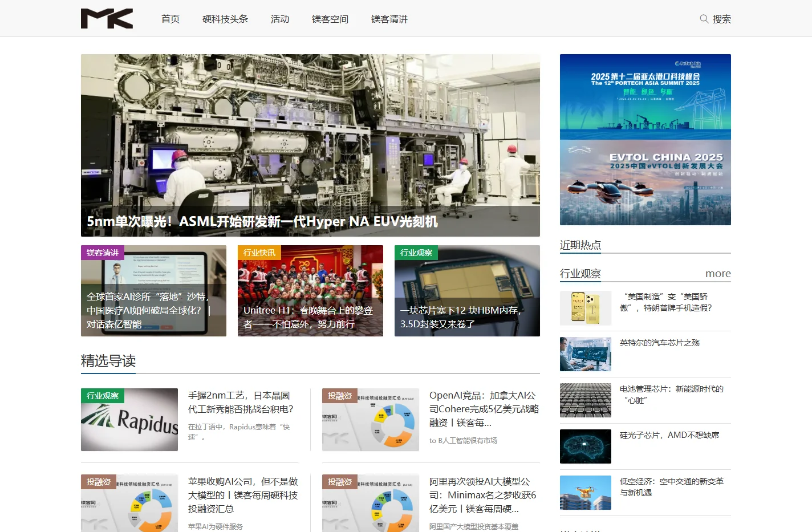Click 投融资 tag on Cohere article thumbnail
812x532 pixels.
click(340, 396)
